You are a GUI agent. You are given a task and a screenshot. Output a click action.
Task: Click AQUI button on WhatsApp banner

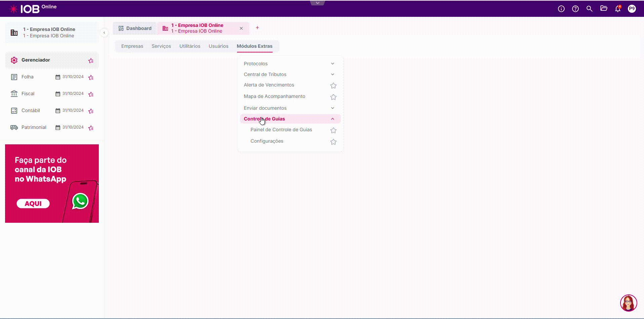33,204
